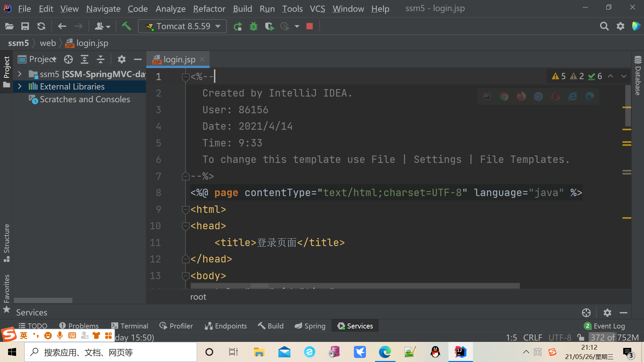Screen dimensions: 644x362
Task: Click the memory indicator 372 of 752M
Action: (614, 337)
